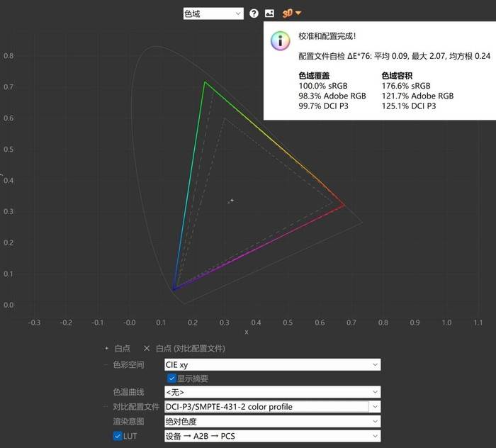Click the 渲染意图 label
The image size is (496, 448).
(128, 422)
